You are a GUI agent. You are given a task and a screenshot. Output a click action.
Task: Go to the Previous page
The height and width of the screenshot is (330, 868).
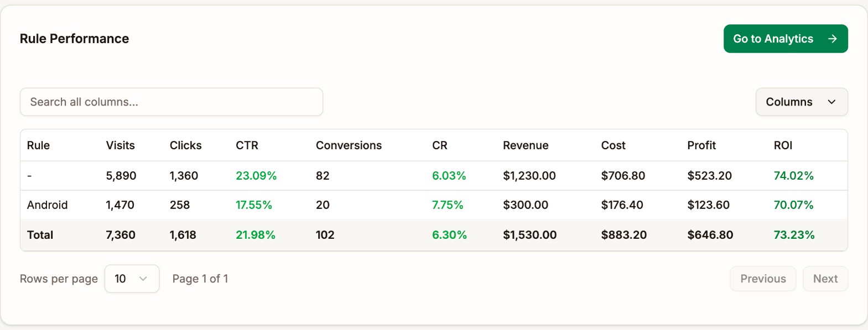[x=763, y=279]
